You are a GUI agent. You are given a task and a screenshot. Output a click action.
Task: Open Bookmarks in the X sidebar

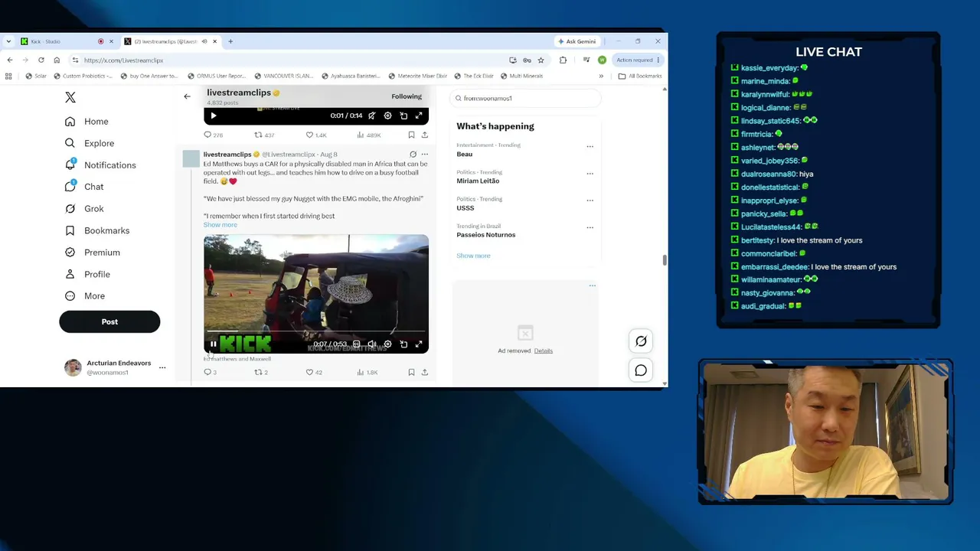[97, 230]
